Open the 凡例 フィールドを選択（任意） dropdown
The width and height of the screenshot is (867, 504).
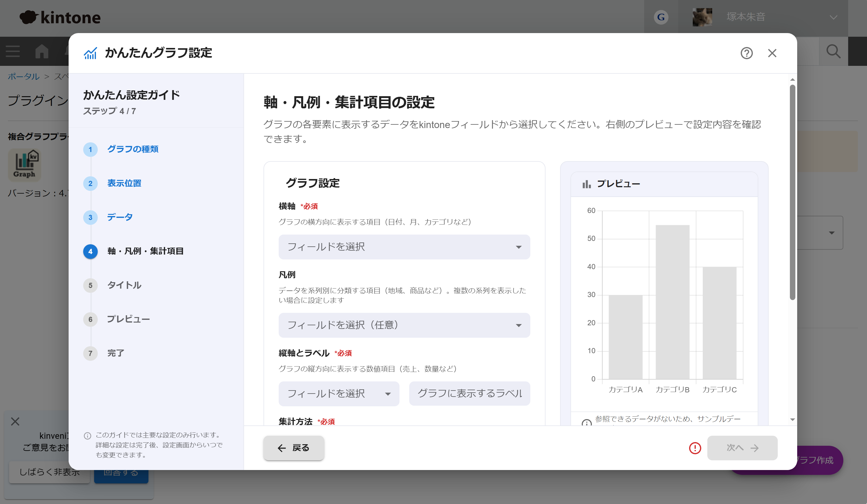coord(404,325)
